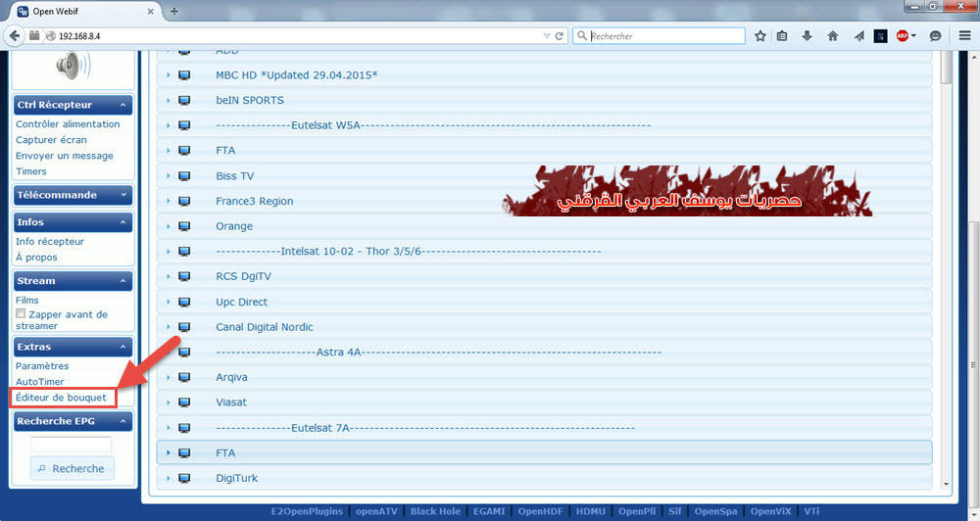Open URL history dropdown arrow
This screenshot has width=980, height=521.
coord(546,36)
